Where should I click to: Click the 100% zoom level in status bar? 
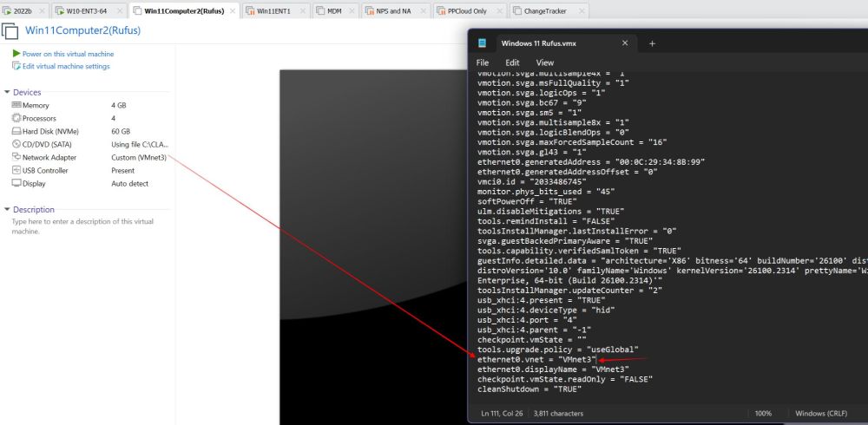click(763, 414)
